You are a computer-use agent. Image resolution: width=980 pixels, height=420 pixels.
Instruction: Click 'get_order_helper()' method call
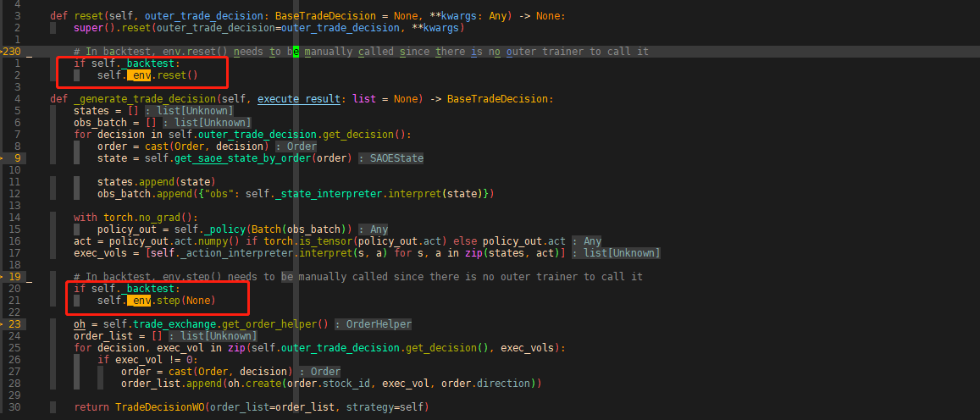[276, 324]
